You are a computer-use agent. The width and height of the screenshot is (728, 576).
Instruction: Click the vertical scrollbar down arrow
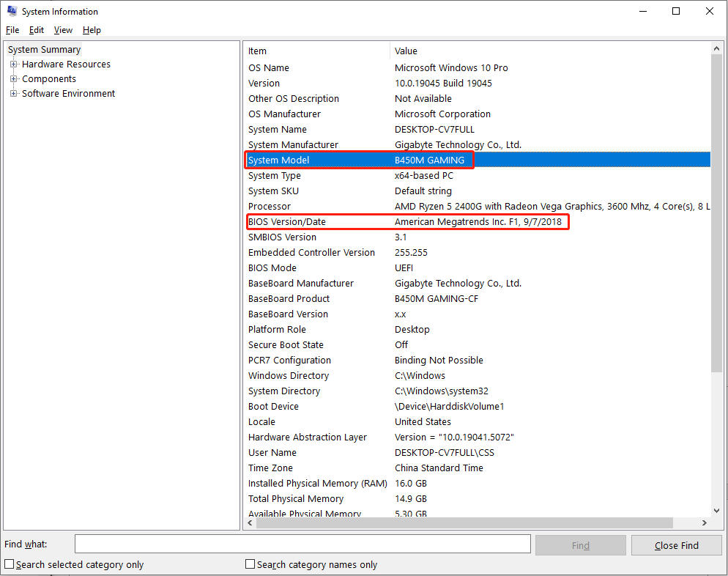(x=717, y=511)
